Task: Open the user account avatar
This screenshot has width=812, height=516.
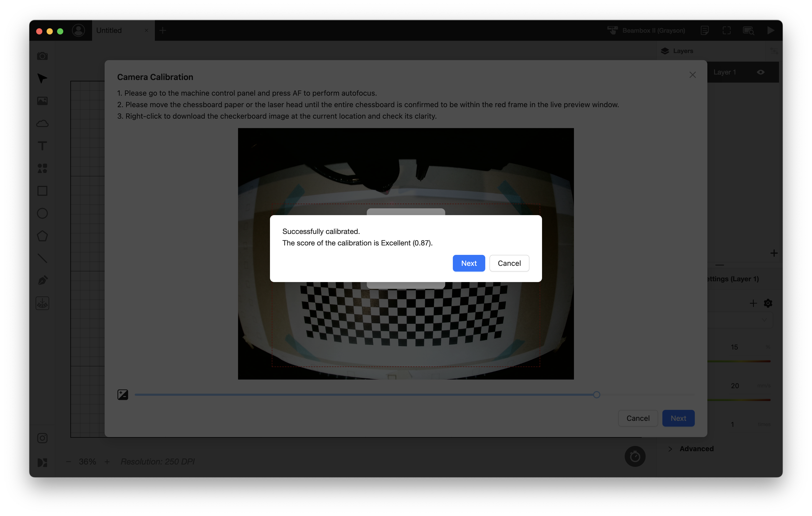Action: click(x=78, y=30)
